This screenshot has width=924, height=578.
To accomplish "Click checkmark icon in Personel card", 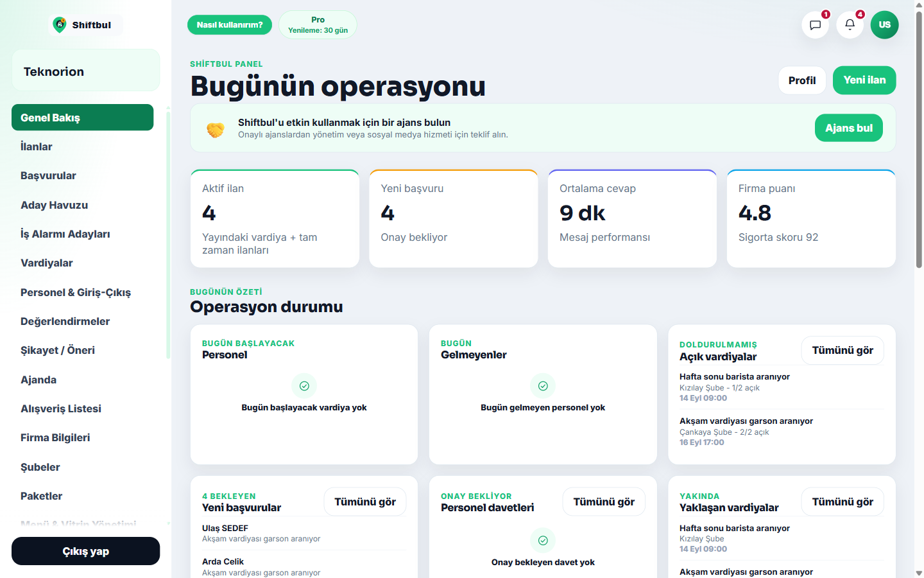I will 304,386.
